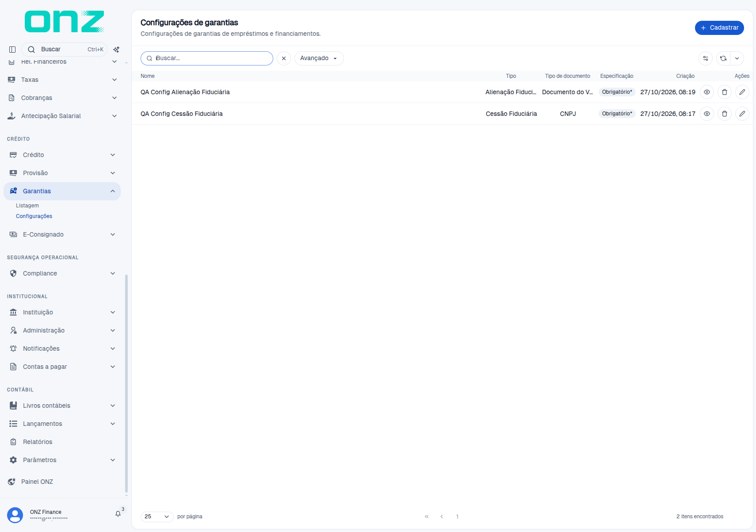View QA Config Alienação Fiduciária details

click(707, 92)
